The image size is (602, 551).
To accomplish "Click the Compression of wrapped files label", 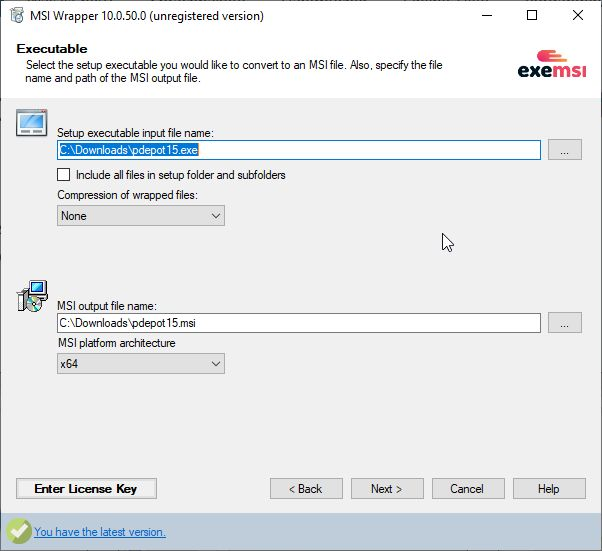I will pyautogui.click(x=127, y=195).
